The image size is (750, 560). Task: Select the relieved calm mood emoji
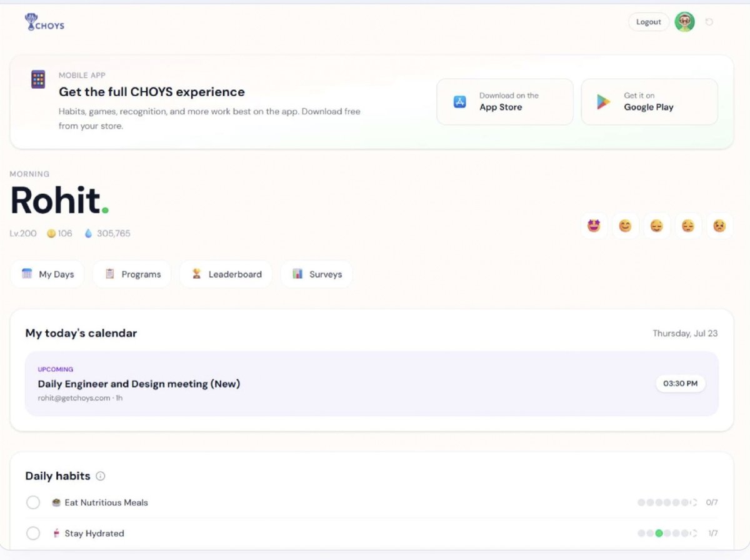pyautogui.click(x=656, y=226)
